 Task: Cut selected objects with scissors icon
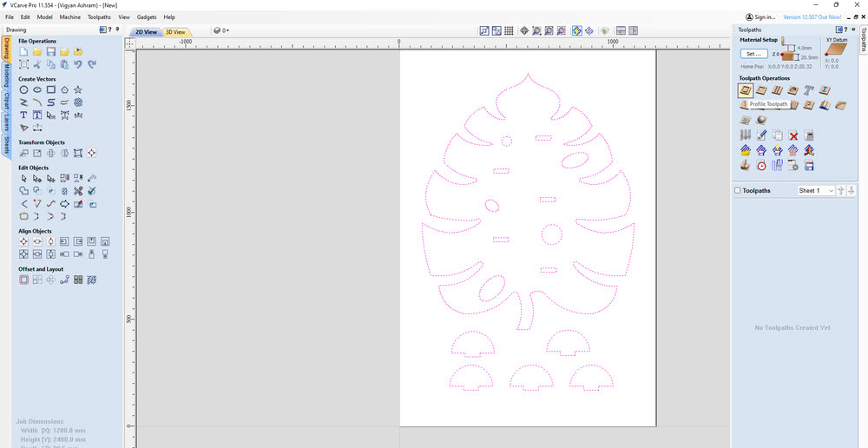coord(37,65)
